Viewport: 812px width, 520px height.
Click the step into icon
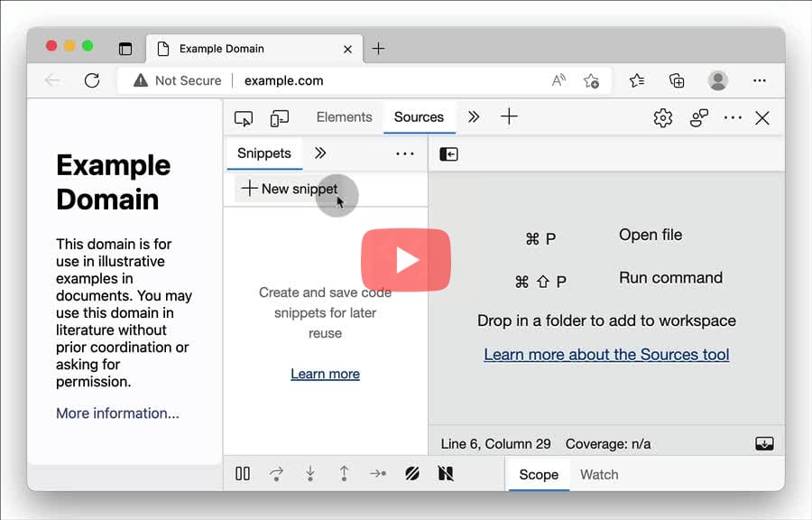[310, 473]
